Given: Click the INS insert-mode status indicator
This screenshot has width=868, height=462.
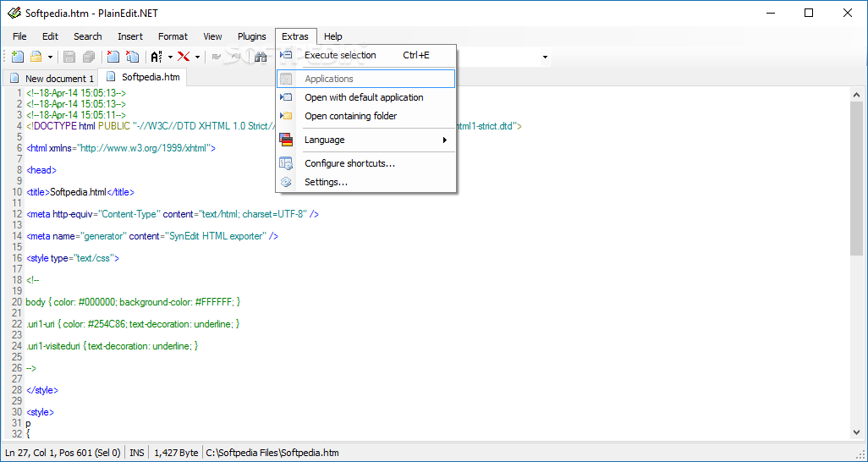Looking at the screenshot, I should click(137, 453).
